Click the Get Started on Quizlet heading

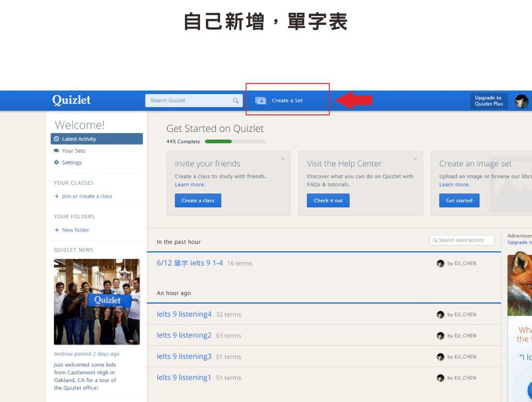click(x=215, y=128)
